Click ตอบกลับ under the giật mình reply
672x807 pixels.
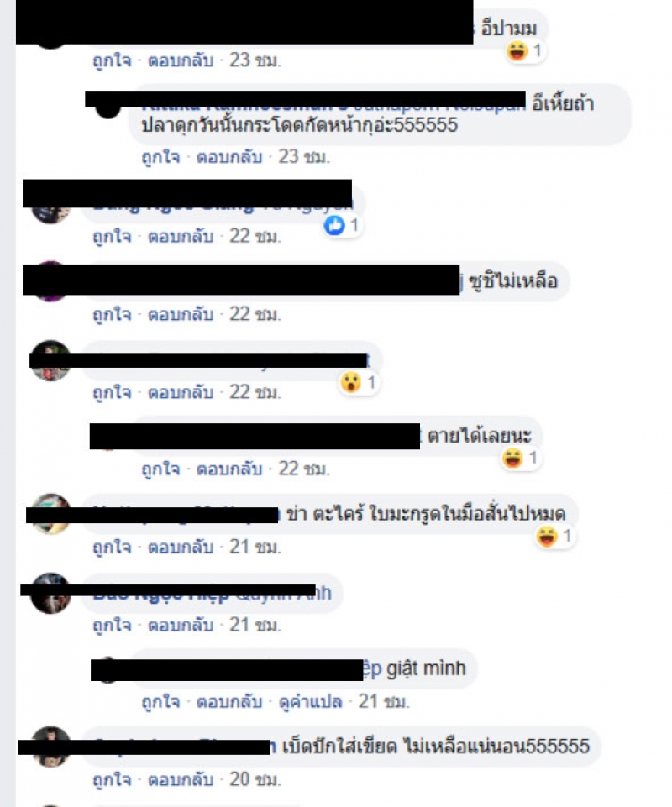tap(229, 702)
